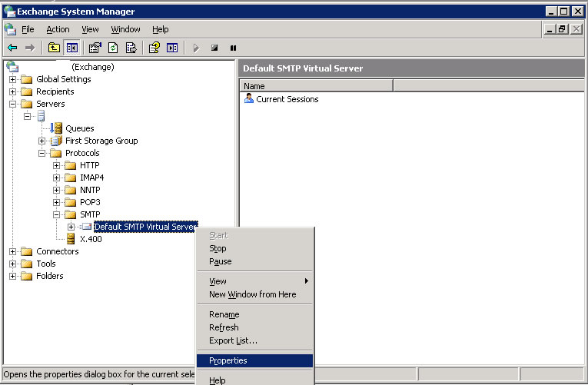
Task: Click the Pause toolbar button
Action: (233, 48)
